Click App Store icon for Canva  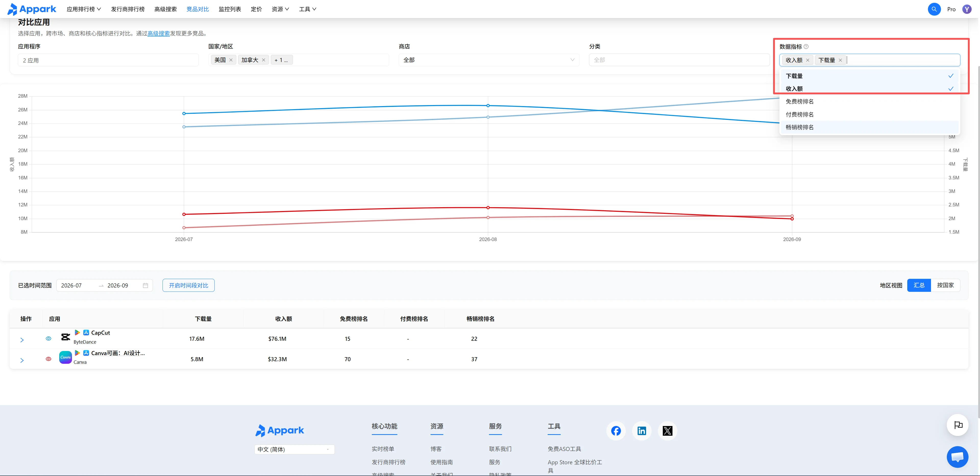pyautogui.click(x=86, y=353)
